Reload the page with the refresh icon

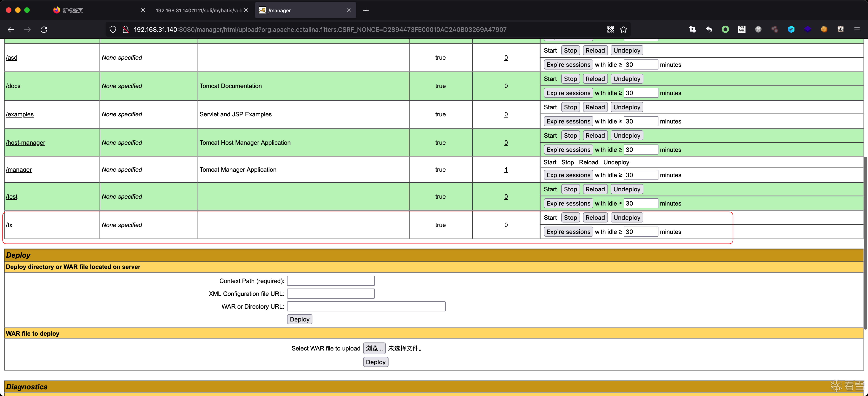click(44, 29)
